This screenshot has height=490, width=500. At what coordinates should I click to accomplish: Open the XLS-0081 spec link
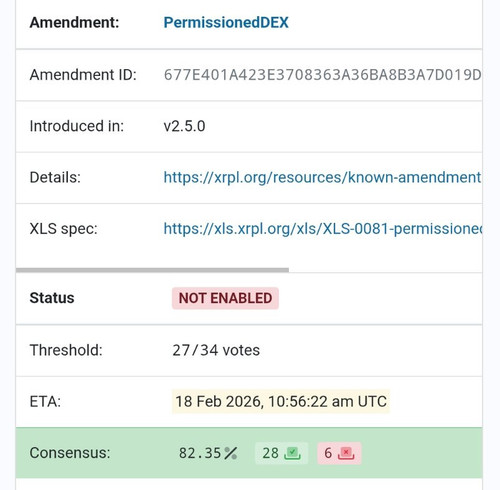[322, 229]
